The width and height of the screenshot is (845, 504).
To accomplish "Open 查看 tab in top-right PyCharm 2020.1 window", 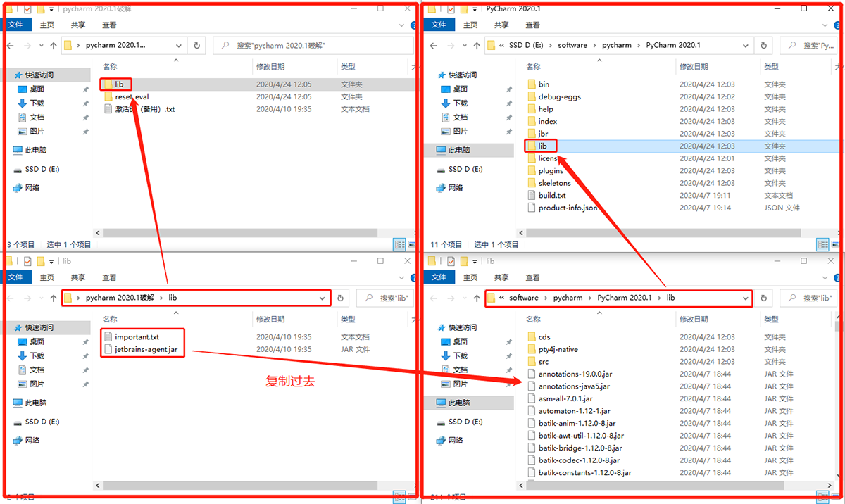I will [532, 25].
